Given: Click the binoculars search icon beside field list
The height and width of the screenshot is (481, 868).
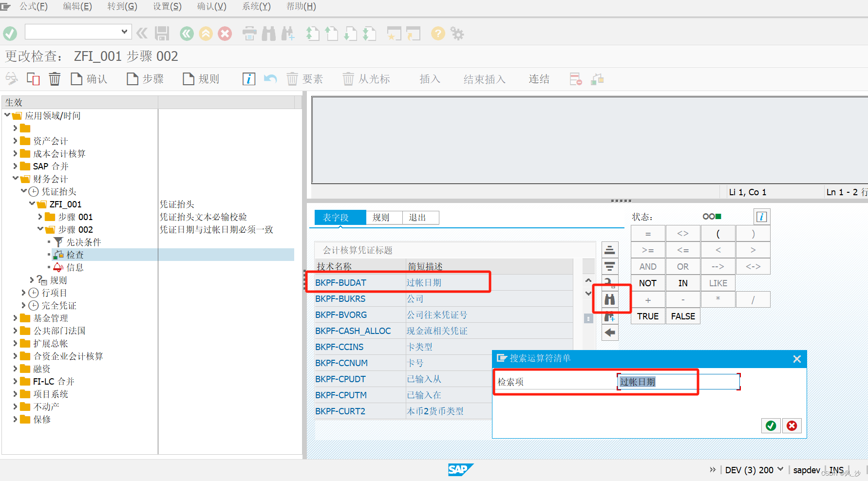Looking at the screenshot, I should click(x=610, y=299).
